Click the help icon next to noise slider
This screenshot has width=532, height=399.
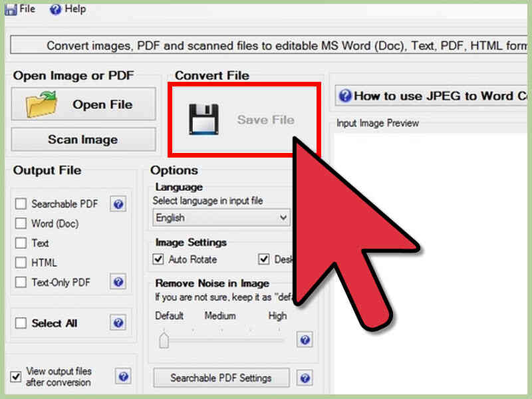[x=305, y=340]
